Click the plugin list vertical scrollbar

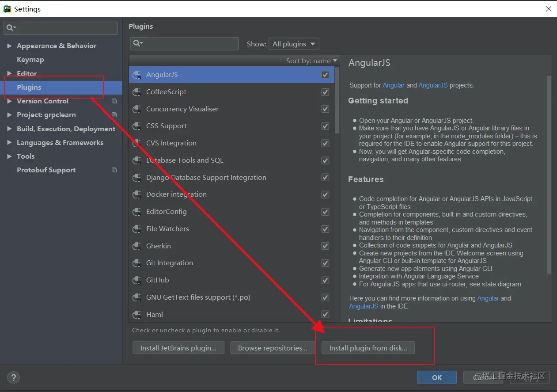(337, 100)
